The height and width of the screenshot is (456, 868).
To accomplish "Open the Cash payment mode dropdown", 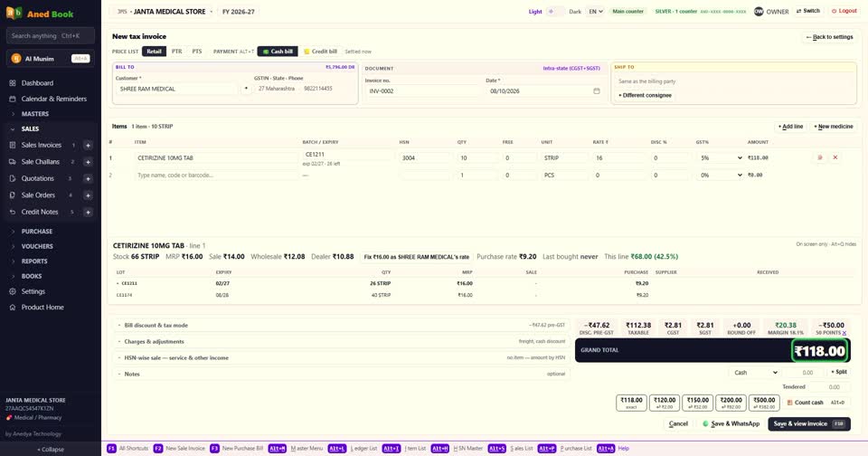I will [x=756, y=373].
